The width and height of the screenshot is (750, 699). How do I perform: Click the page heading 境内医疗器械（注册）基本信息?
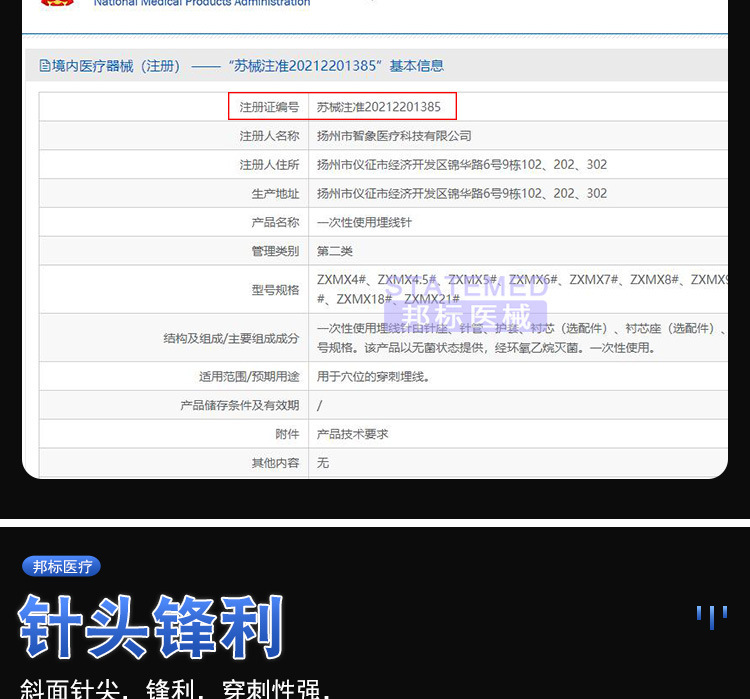click(x=242, y=66)
